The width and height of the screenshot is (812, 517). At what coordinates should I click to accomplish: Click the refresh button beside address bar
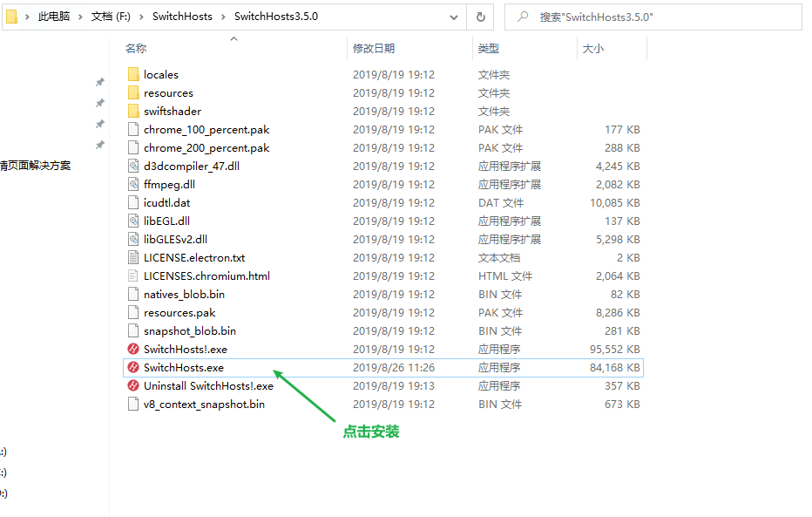481,17
